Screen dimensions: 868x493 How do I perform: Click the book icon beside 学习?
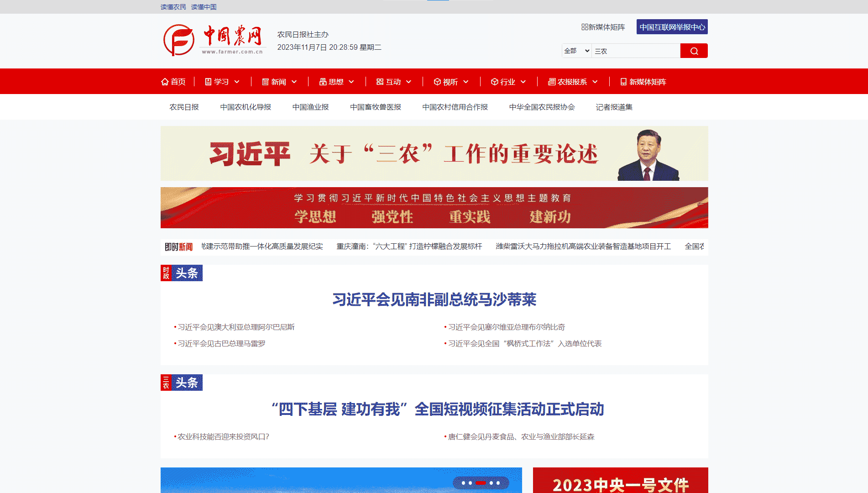click(208, 82)
